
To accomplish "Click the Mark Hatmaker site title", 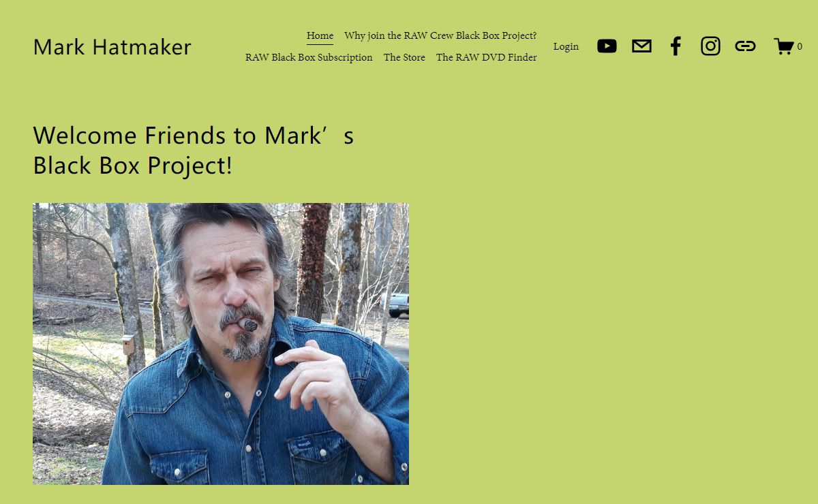I will [112, 47].
